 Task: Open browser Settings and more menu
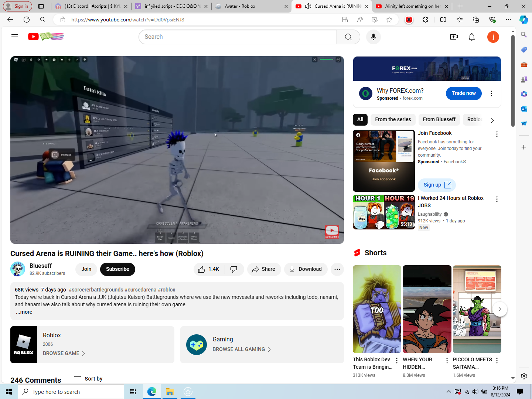pos(508,20)
